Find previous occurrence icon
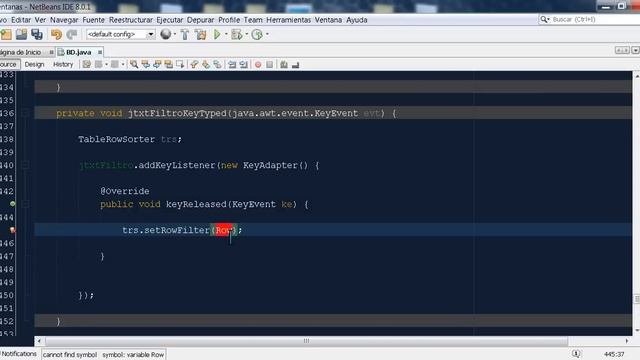This screenshot has width=640, height=360. (x=145, y=64)
